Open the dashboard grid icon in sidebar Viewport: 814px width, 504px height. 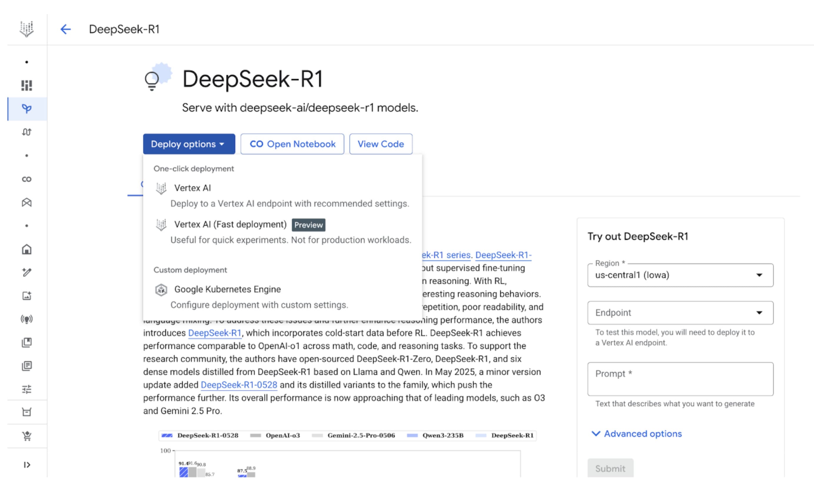point(27,85)
